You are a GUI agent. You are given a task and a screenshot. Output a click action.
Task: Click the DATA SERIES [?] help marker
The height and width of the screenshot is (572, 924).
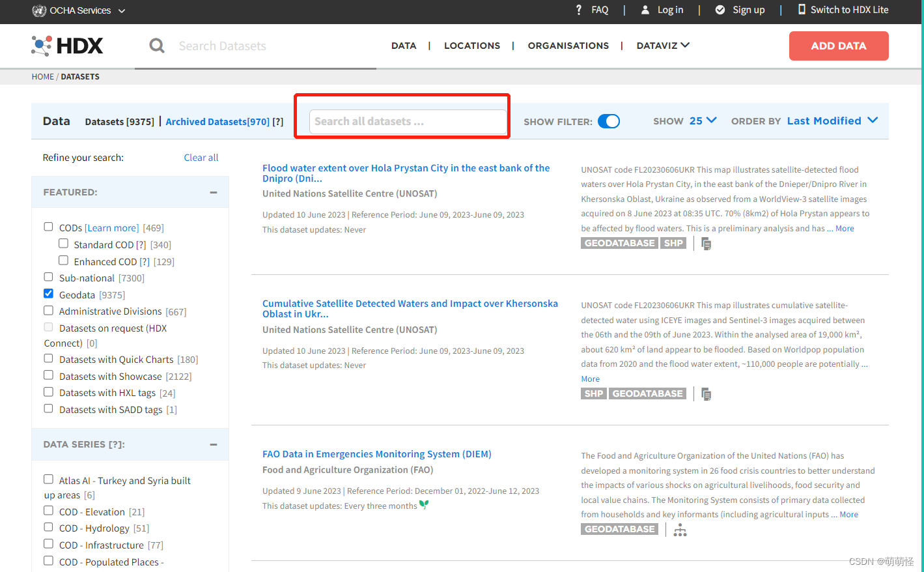point(117,444)
